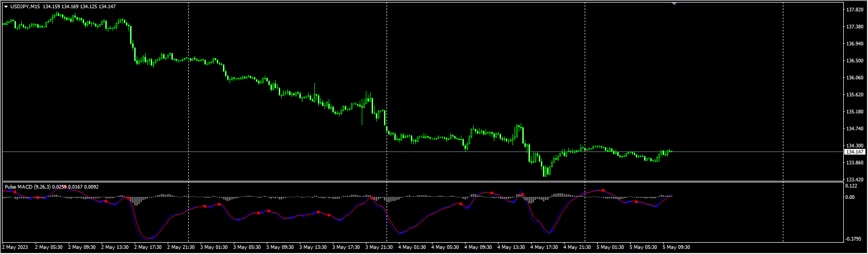Click the 134.300 price axis label

[x=856, y=146]
